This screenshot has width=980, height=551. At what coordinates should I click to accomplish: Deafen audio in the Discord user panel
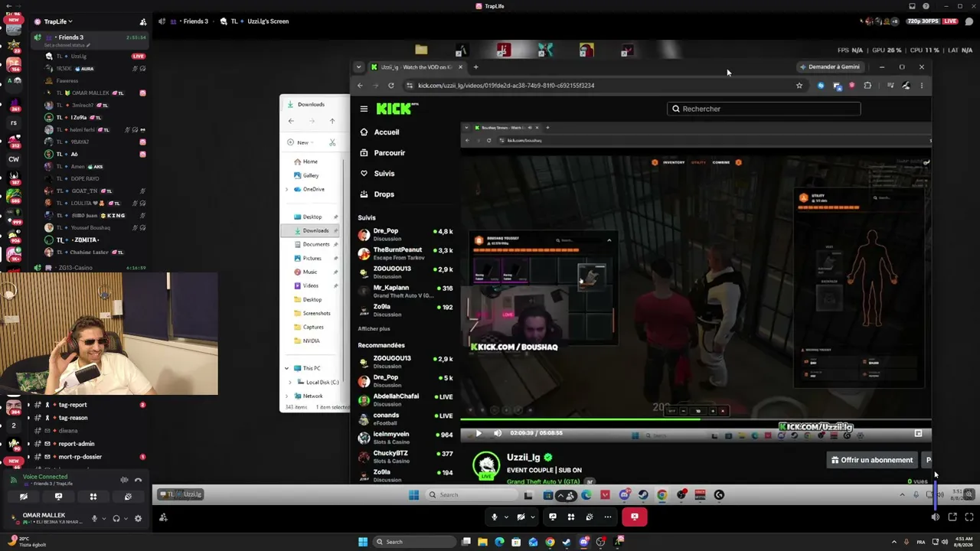(116, 519)
